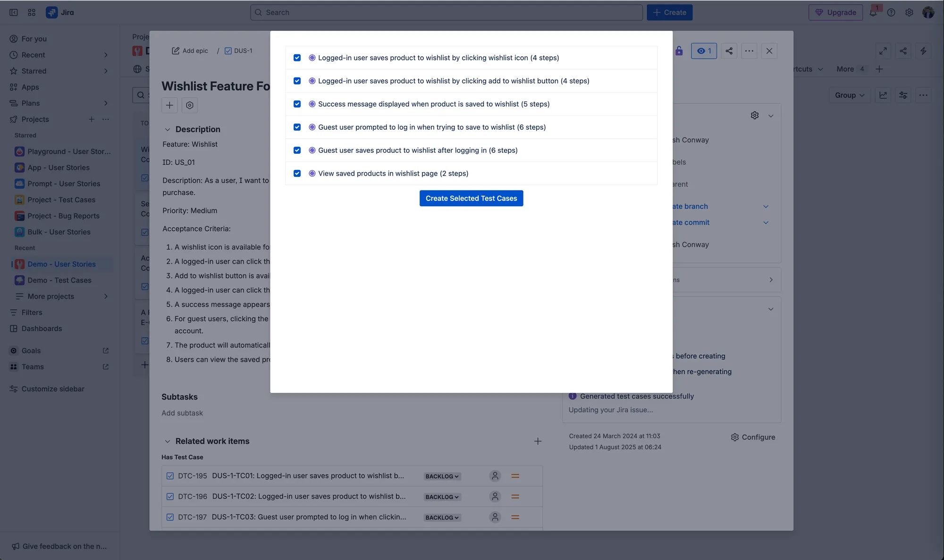
Task: Toggle the DTC-195 test case checkbox
Action: pyautogui.click(x=170, y=476)
